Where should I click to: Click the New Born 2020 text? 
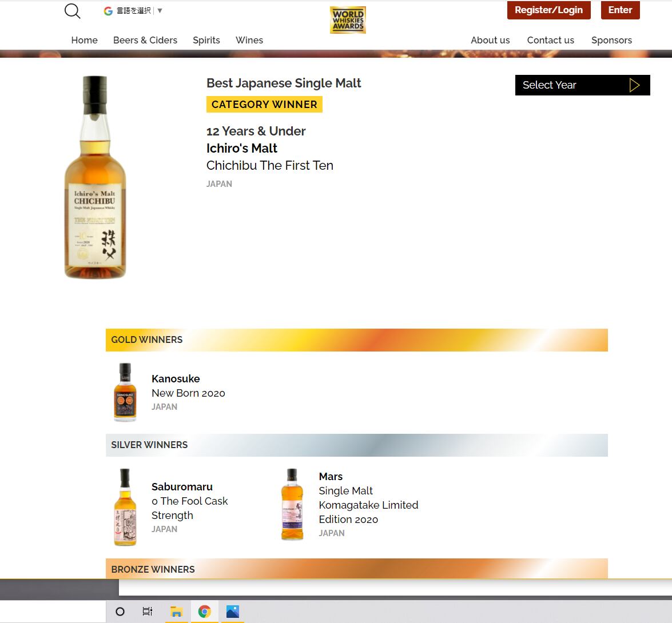[x=188, y=393]
